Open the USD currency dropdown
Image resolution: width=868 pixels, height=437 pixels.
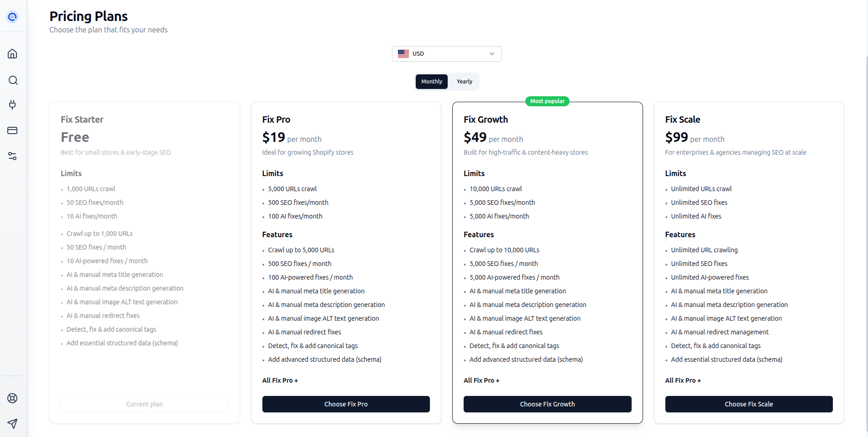tap(446, 53)
